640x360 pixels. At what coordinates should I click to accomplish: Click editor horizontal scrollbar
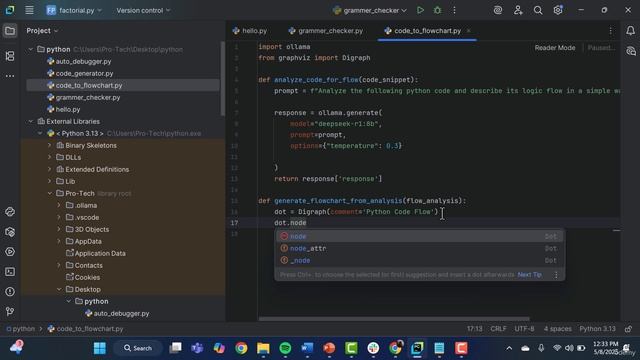[x=394, y=319]
